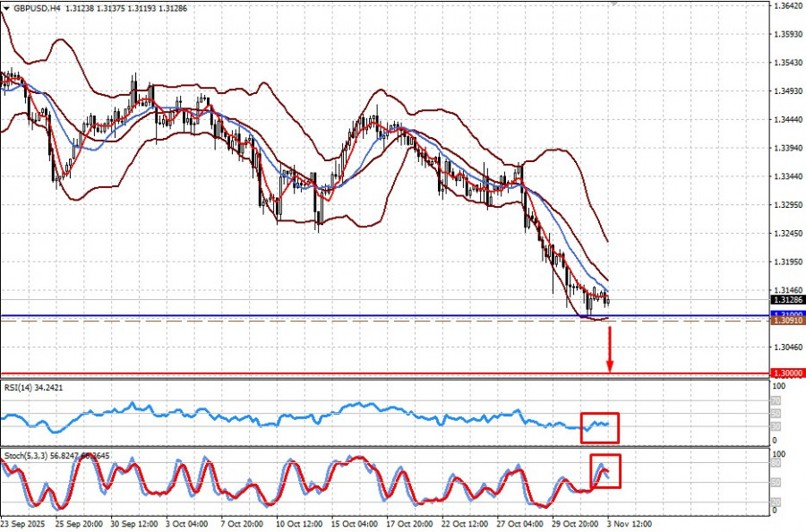Click the 1.33940 price axis label
This screenshot has width=806, height=532.
click(786, 148)
